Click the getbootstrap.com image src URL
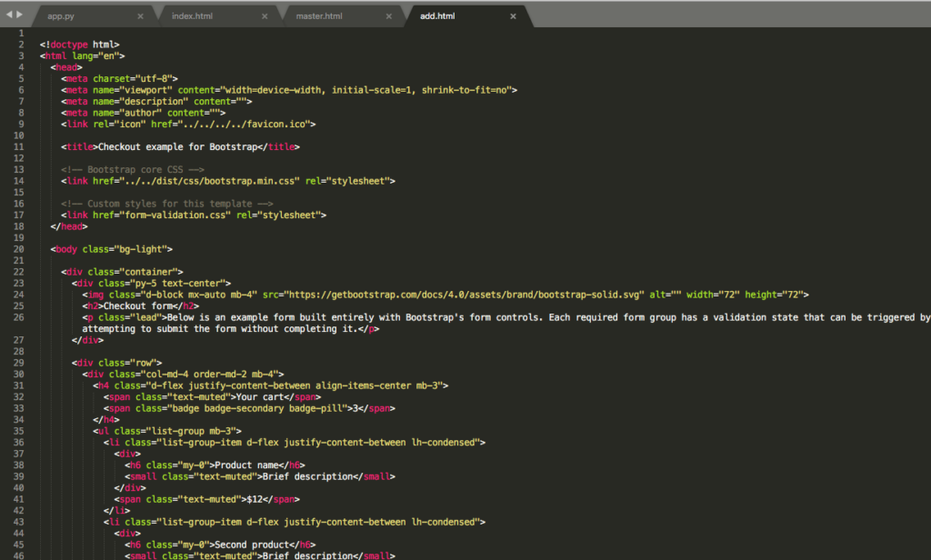This screenshot has width=931, height=560. coord(464,295)
